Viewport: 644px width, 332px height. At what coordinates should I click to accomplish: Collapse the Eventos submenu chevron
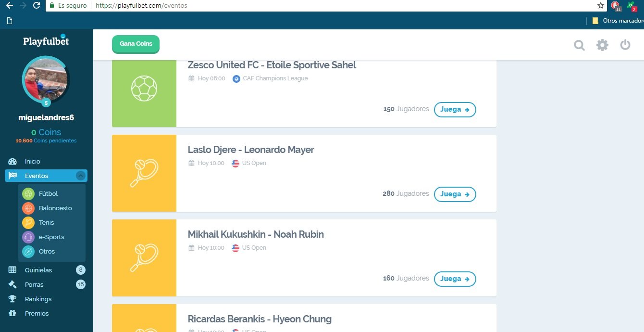tap(81, 176)
